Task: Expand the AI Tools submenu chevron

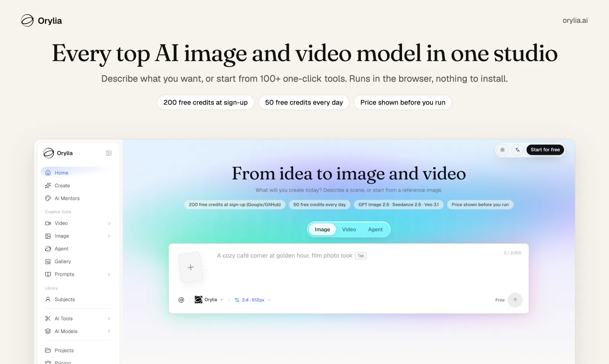Action: click(109, 319)
